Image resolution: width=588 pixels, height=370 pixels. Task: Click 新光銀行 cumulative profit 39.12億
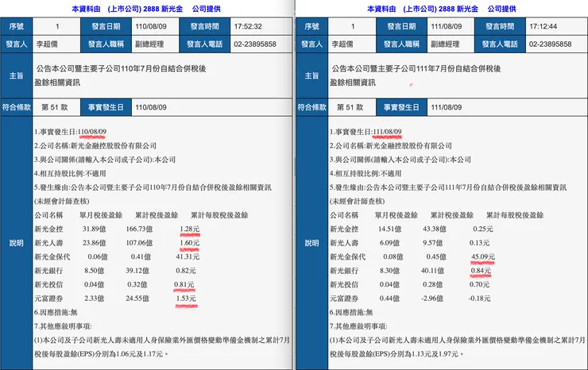tap(137, 271)
